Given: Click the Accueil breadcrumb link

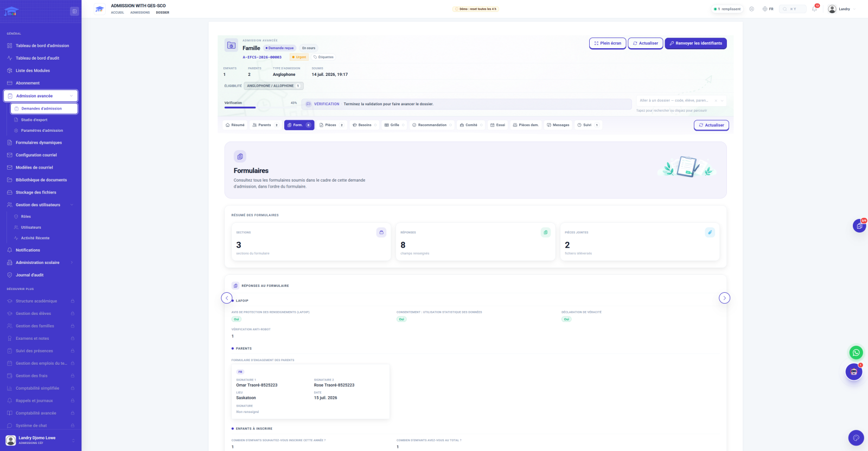Looking at the screenshot, I should click(118, 12).
